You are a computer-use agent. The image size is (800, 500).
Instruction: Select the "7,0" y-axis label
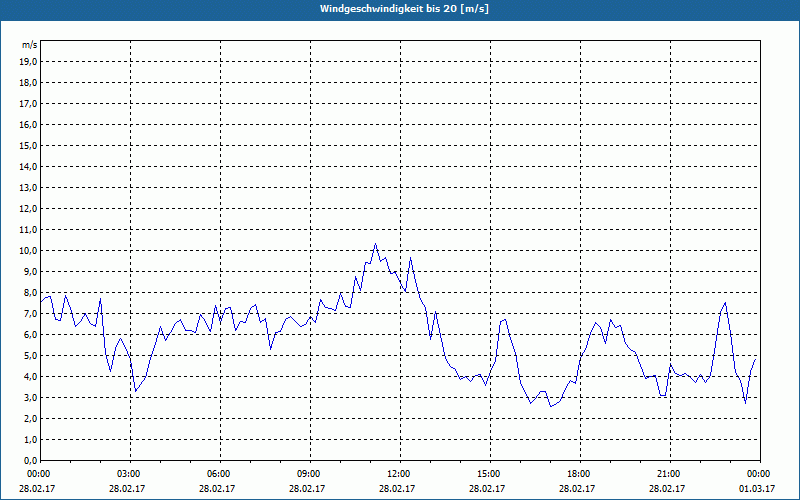click(30, 314)
